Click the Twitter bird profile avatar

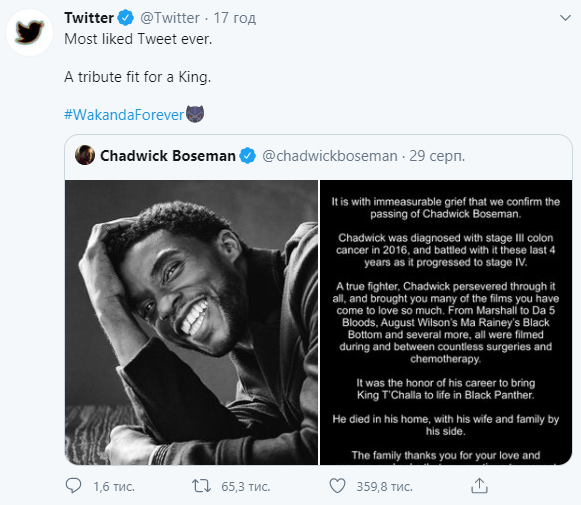(x=29, y=33)
